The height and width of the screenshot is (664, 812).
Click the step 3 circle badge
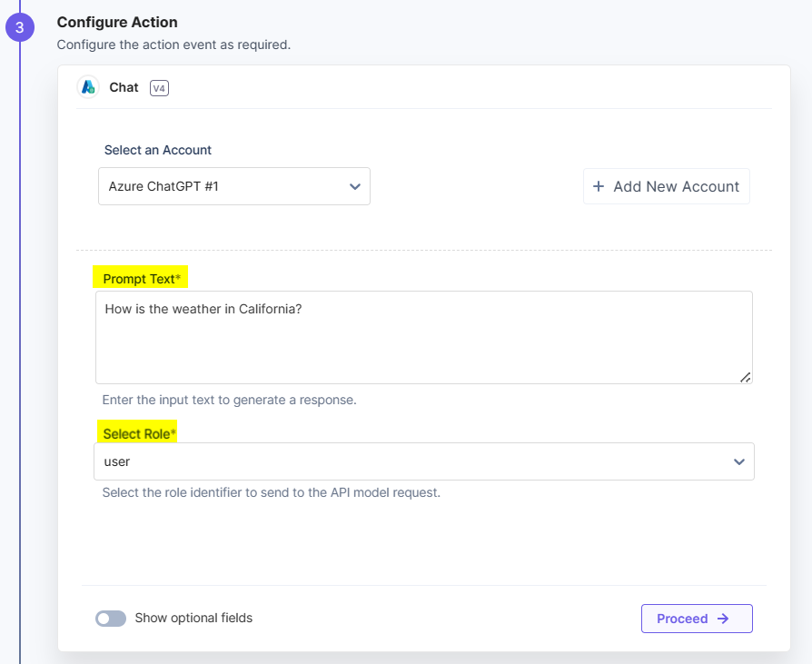pos(19,28)
